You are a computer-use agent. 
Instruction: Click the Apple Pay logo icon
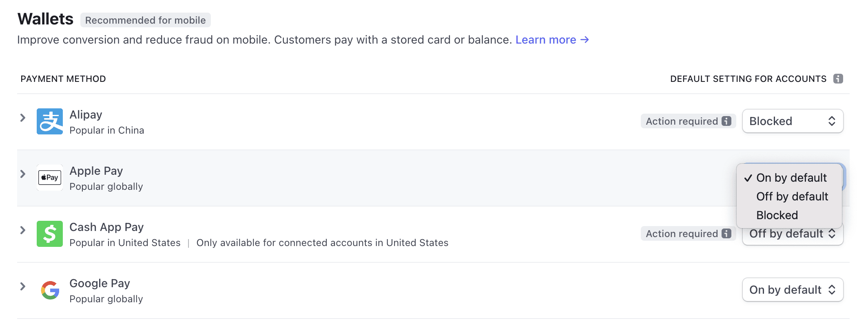click(49, 177)
